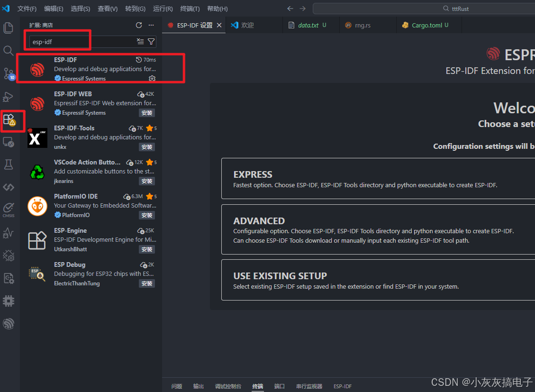This screenshot has height=392, width=535.
Task: Close the ESP-IDF 设置 tab
Action: [x=219, y=25]
